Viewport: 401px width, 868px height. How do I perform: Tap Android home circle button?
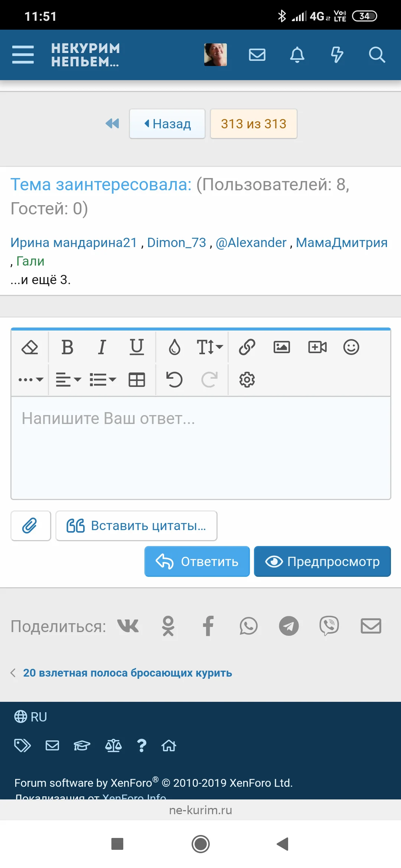tap(200, 844)
